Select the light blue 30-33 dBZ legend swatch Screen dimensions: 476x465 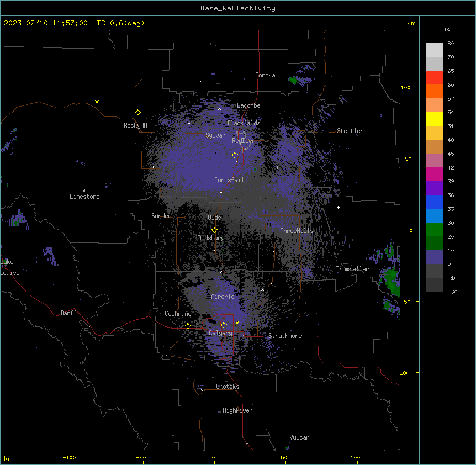434,216
